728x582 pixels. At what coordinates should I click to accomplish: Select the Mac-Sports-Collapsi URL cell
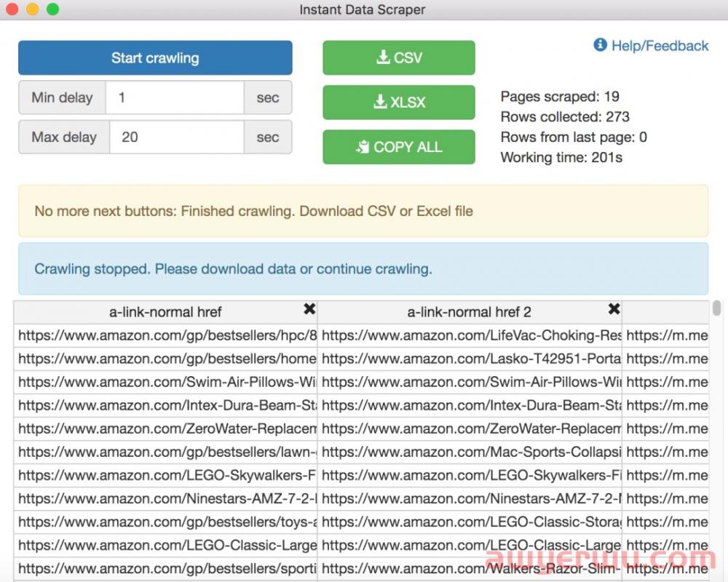470,452
